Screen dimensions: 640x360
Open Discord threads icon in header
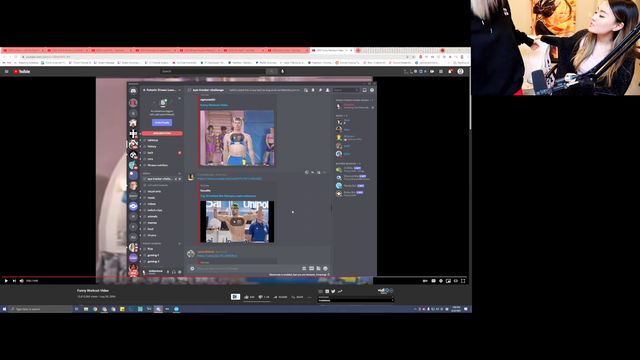coord(306,90)
